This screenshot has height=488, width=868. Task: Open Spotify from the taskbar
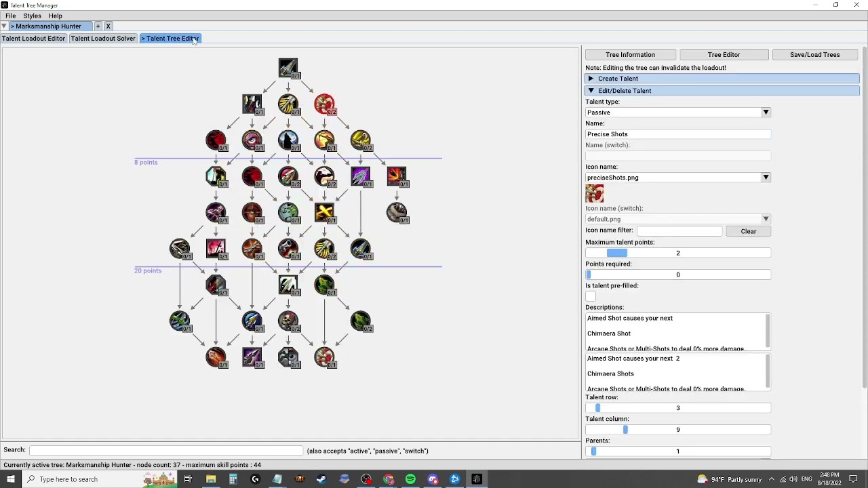point(410,479)
